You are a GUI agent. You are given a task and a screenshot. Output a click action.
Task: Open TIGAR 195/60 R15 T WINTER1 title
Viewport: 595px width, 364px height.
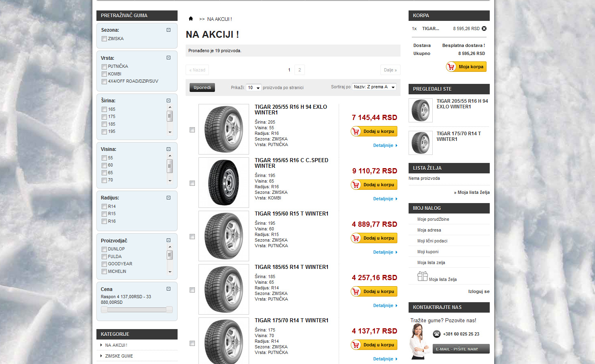pyautogui.click(x=291, y=214)
